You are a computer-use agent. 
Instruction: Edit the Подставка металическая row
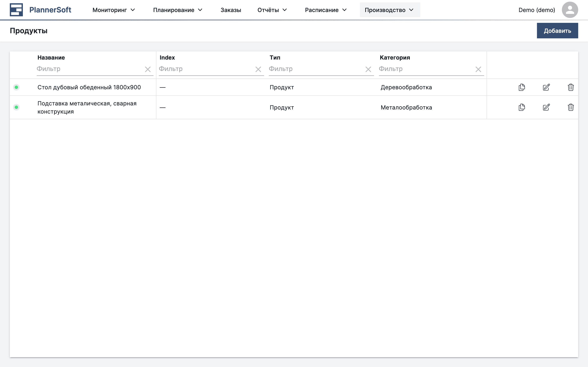pyautogui.click(x=546, y=107)
